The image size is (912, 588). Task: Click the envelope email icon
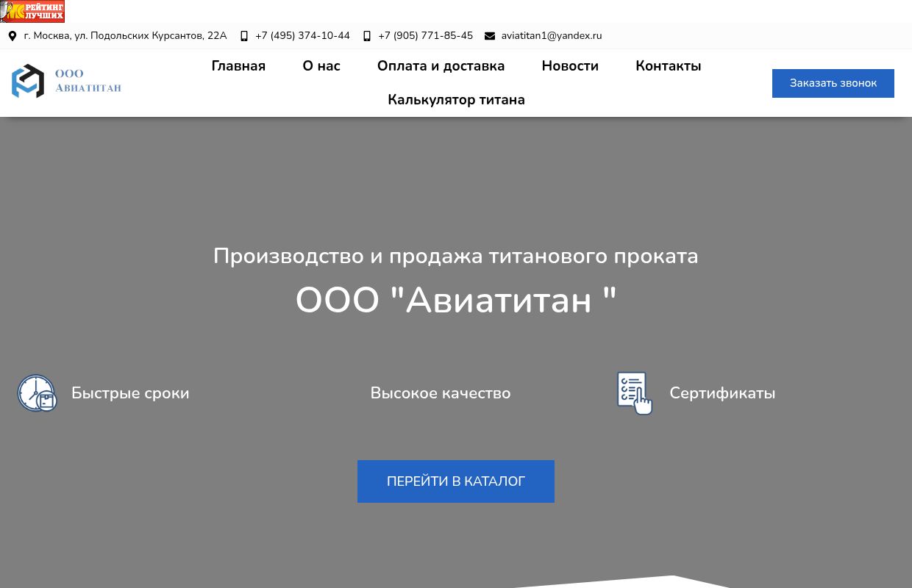pos(490,36)
